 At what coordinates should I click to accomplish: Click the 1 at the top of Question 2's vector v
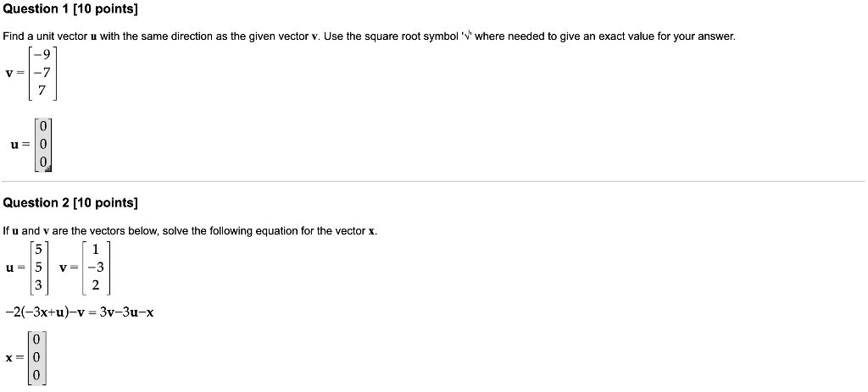(97, 250)
